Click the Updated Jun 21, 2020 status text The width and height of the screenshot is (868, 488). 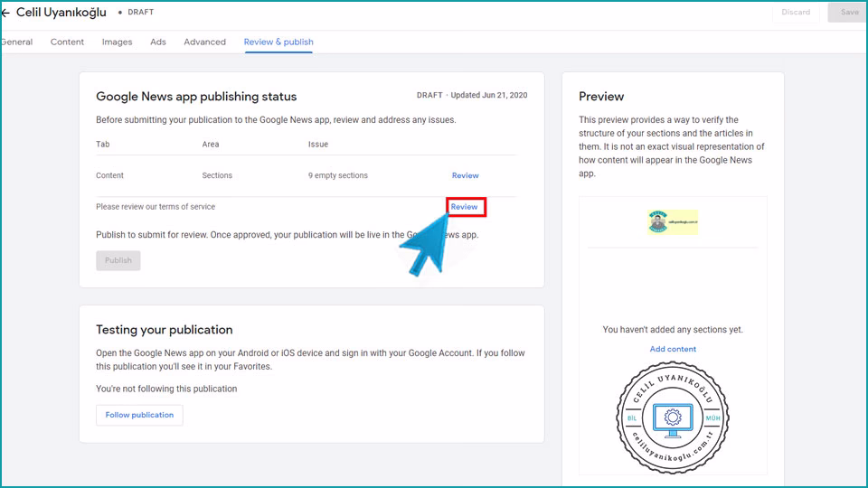click(x=488, y=95)
